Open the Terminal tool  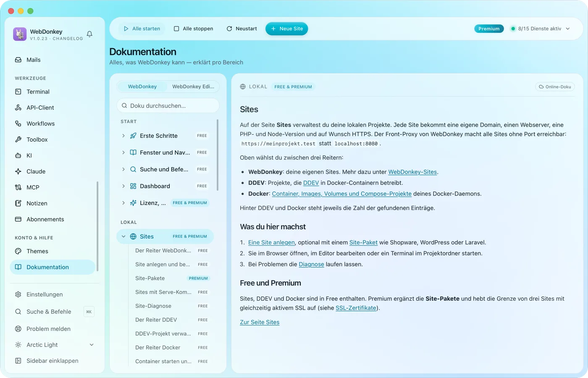(52, 92)
